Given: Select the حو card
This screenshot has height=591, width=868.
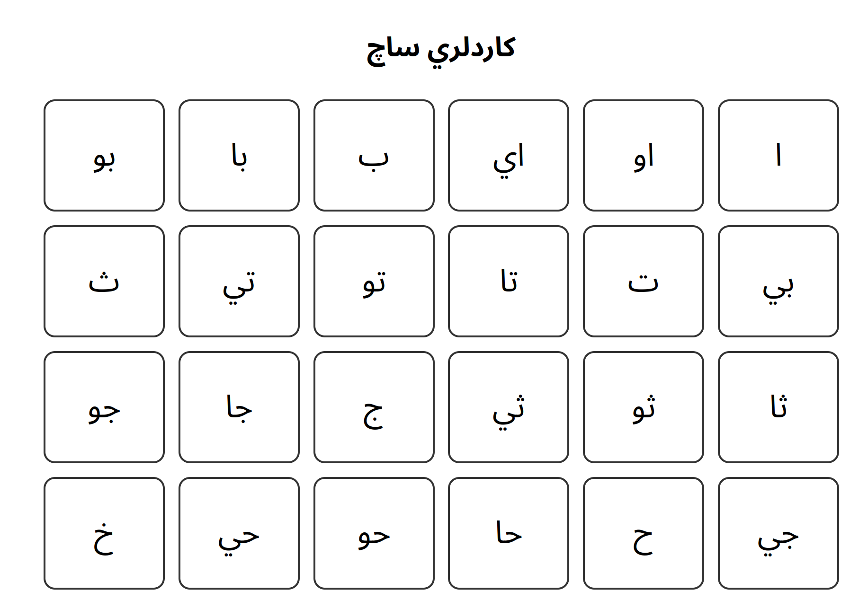Looking at the screenshot, I should 374,533.
